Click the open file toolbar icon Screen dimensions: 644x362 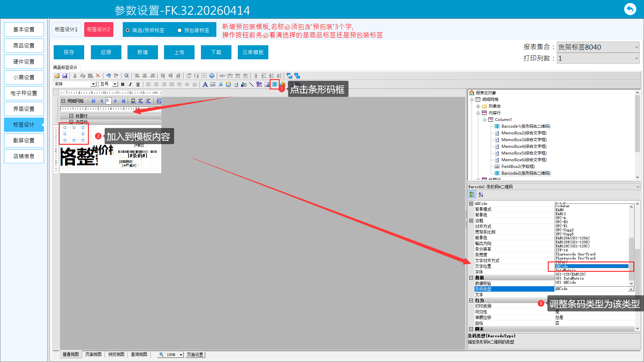point(57,76)
